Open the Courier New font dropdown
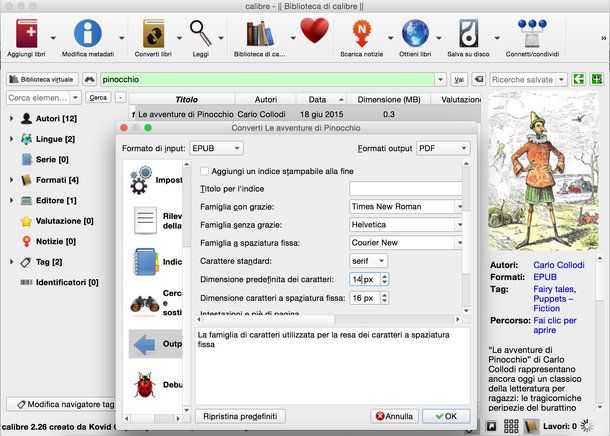 pos(406,243)
